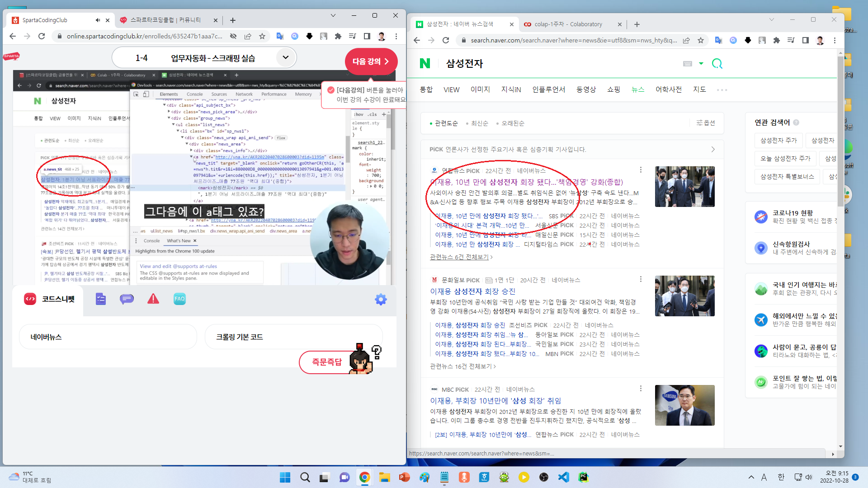Expand lecture selector dropdown 1-4

(285, 57)
